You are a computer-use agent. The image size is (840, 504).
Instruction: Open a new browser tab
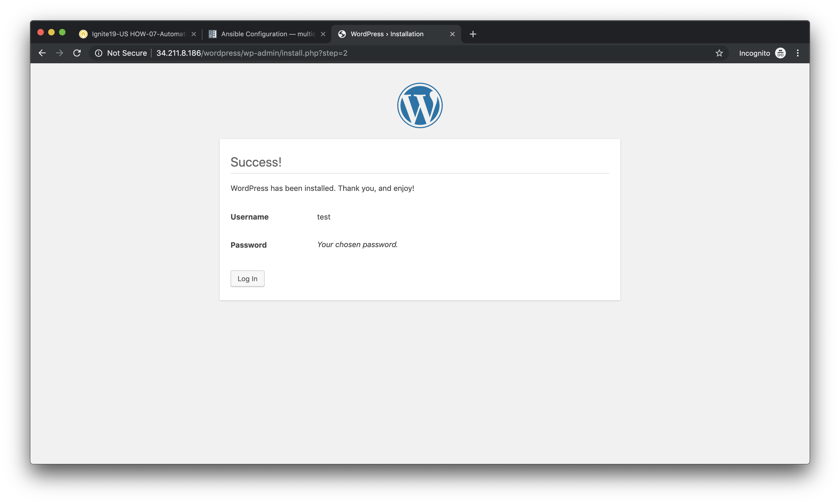(473, 34)
